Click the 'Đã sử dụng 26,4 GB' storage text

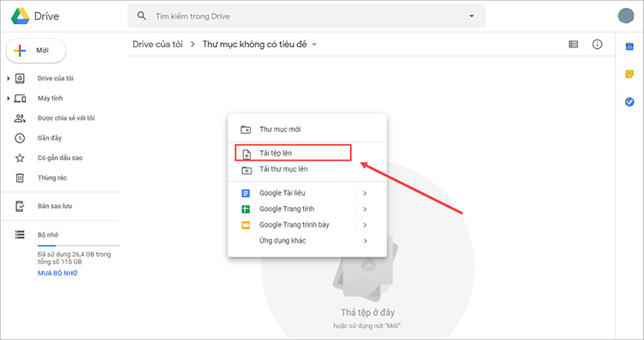click(x=75, y=258)
